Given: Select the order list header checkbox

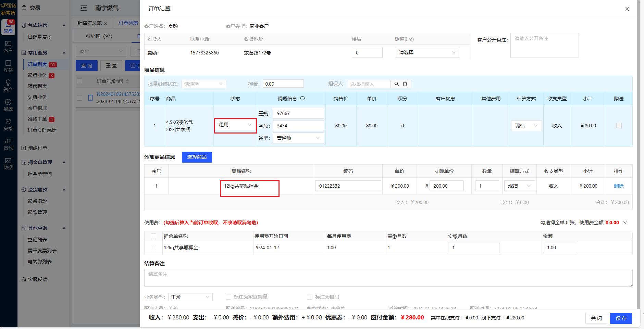Looking at the screenshot, I should click(79, 81).
